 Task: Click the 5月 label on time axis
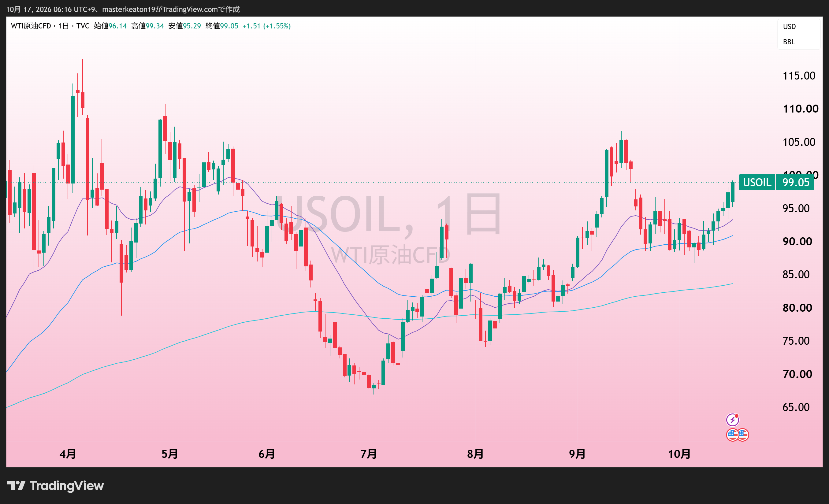(169, 454)
